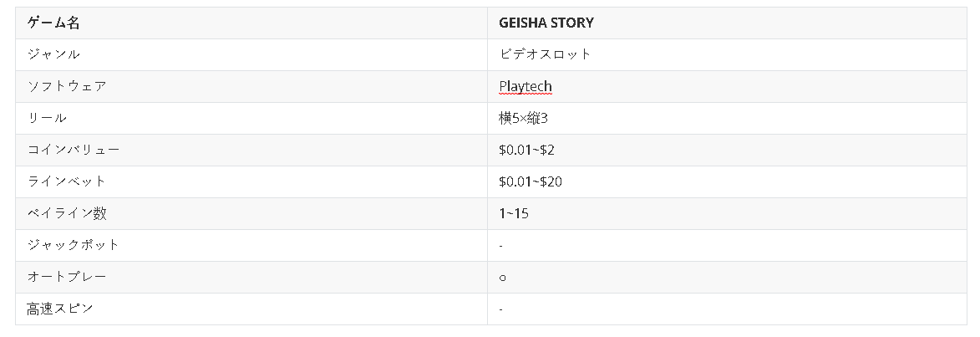
Task: Select the オートプレー label
Action: coord(67,277)
